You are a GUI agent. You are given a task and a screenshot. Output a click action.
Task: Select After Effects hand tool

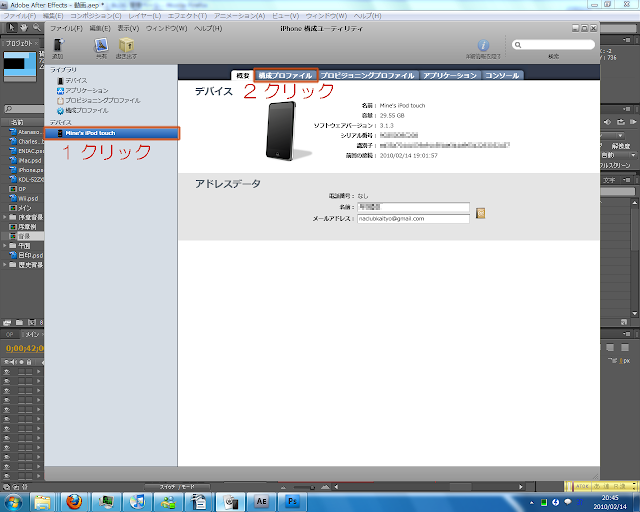[24, 28]
